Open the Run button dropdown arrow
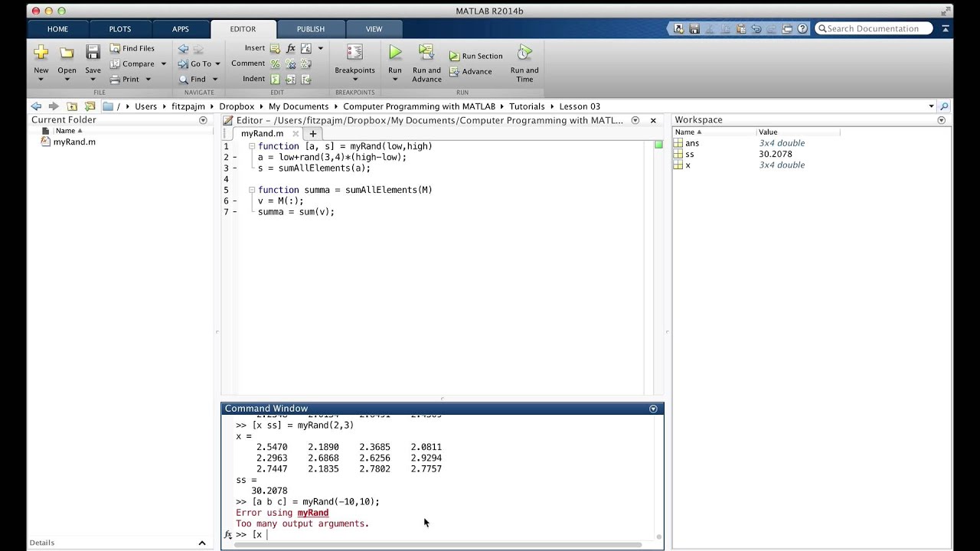Screen dimensions: 980x551 coord(395,80)
